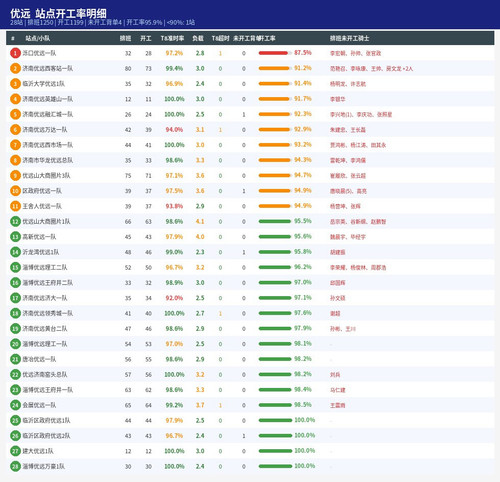This screenshot has width=500, height=482.
Task: Click the orange rank 2 badge
Action: [15, 68]
